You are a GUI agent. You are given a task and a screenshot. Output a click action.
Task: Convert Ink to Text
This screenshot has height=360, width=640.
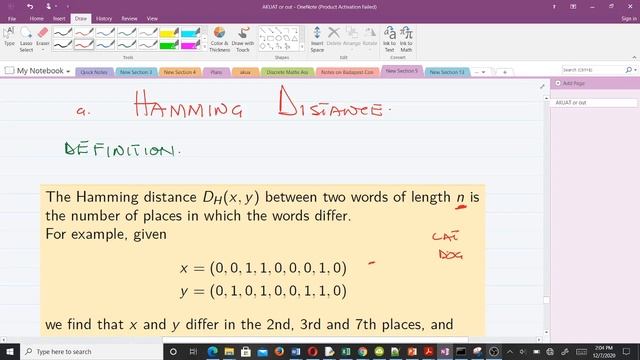click(x=389, y=39)
